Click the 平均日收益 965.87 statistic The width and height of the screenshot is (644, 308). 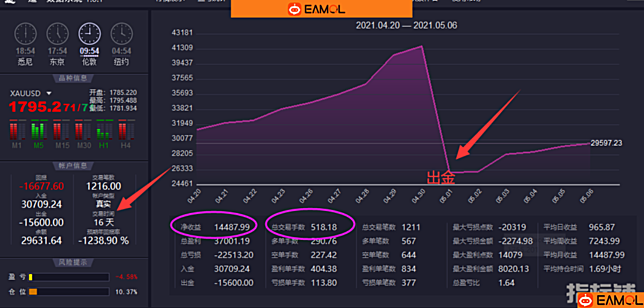[x=581, y=227]
